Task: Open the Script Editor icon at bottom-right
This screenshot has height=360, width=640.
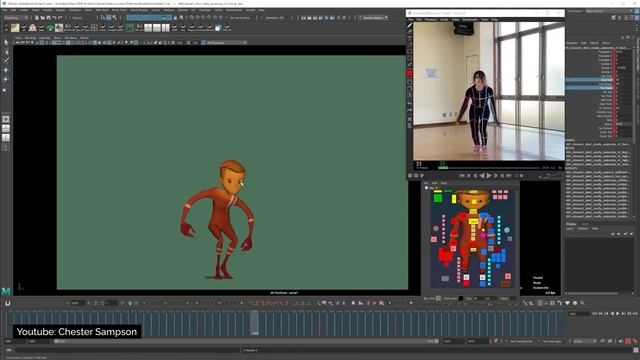Action: 636,350
